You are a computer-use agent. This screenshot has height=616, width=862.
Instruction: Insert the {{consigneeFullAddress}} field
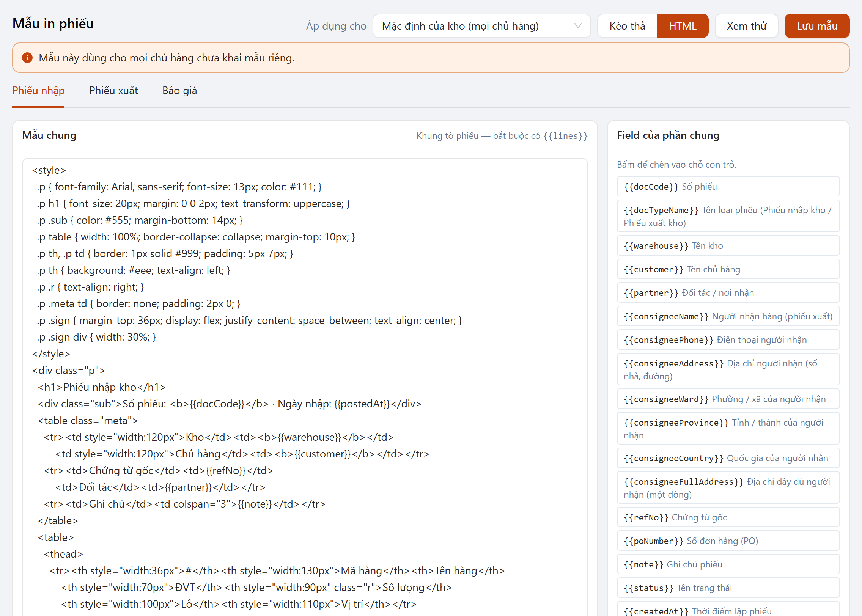[728, 488]
